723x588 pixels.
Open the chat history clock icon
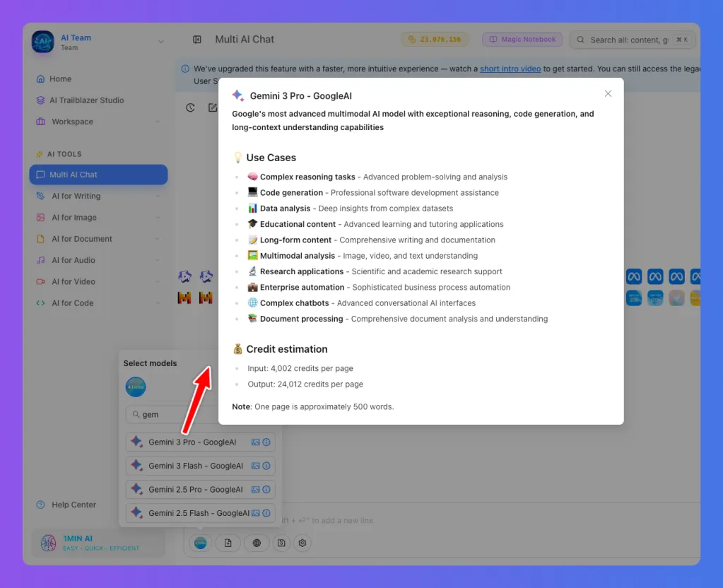pos(190,107)
